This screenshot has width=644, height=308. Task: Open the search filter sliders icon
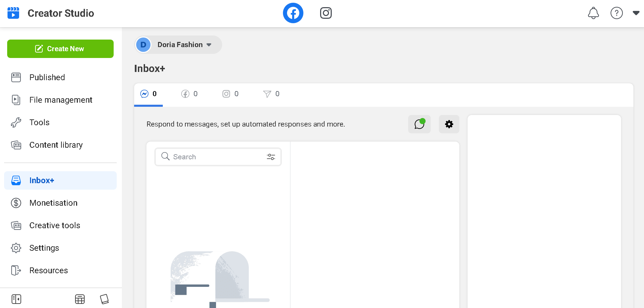(271, 157)
